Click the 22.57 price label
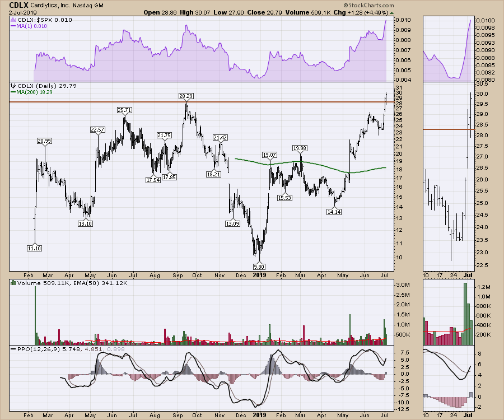This screenshot has width=504, height=420. click(97, 129)
